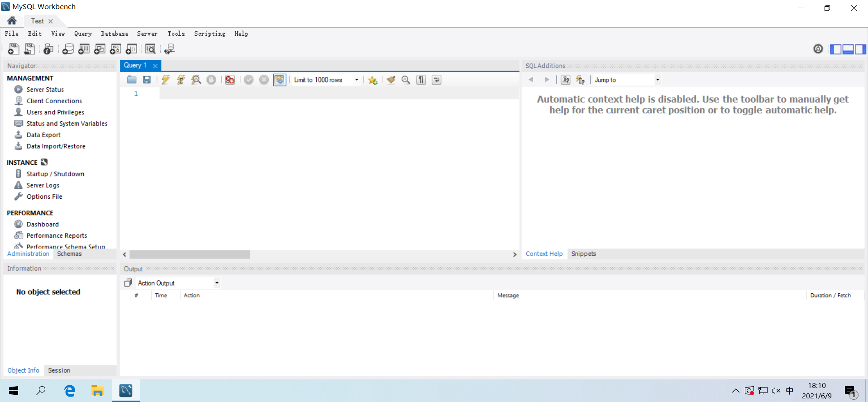This screenshot has width=868, height=402.
Task: Get context help for caret position
Action: click(566, 80)
